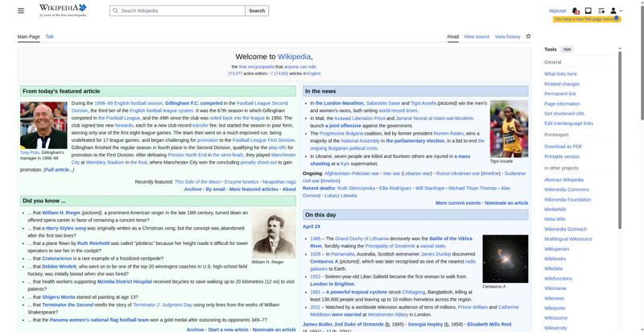Open the notices inbox tray icon
Image resolution: width=644 pixels, height=332 pixels.
588,10
